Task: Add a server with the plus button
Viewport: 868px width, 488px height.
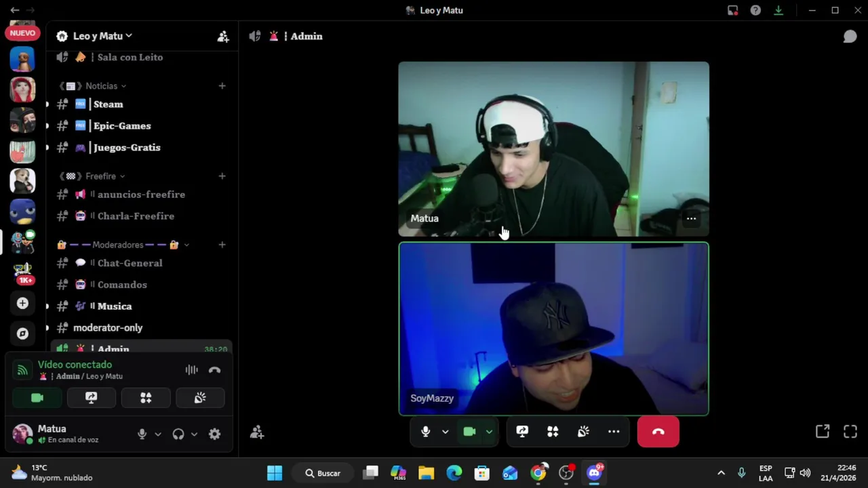Action: click(22, 303)
